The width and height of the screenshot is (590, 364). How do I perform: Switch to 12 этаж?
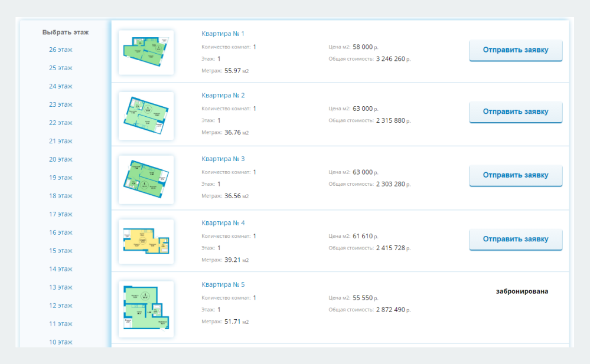point(61,306)
